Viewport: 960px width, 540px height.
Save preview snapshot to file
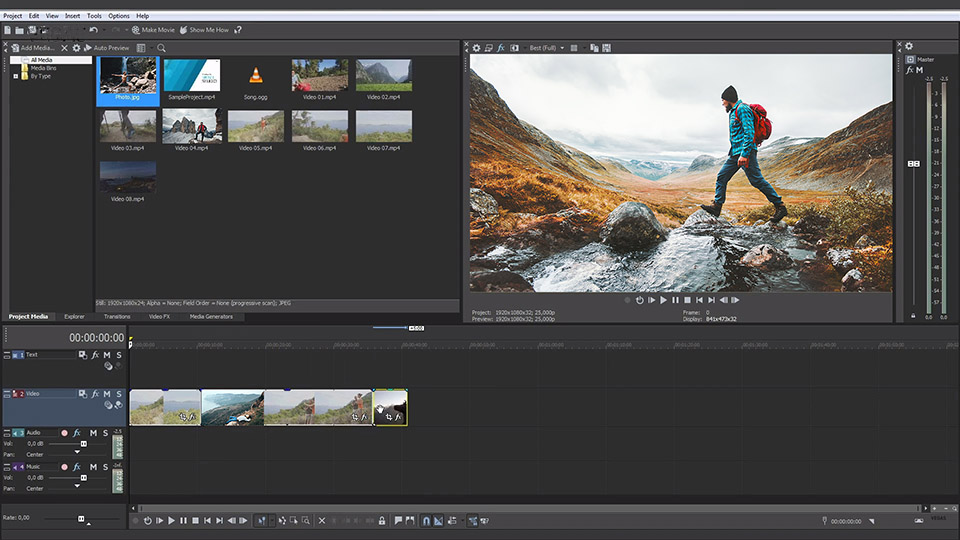607,48
